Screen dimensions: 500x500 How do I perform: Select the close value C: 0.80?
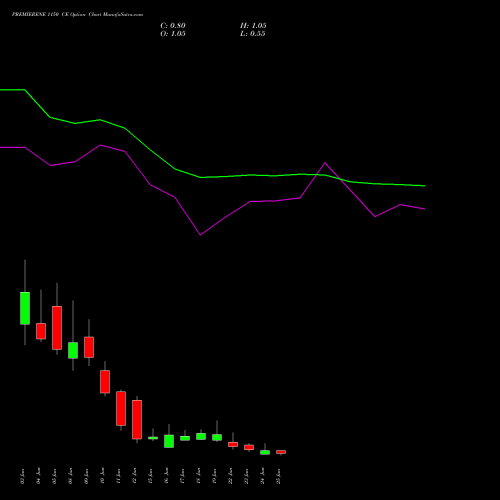pyautogui.click(x=173, y=26)
